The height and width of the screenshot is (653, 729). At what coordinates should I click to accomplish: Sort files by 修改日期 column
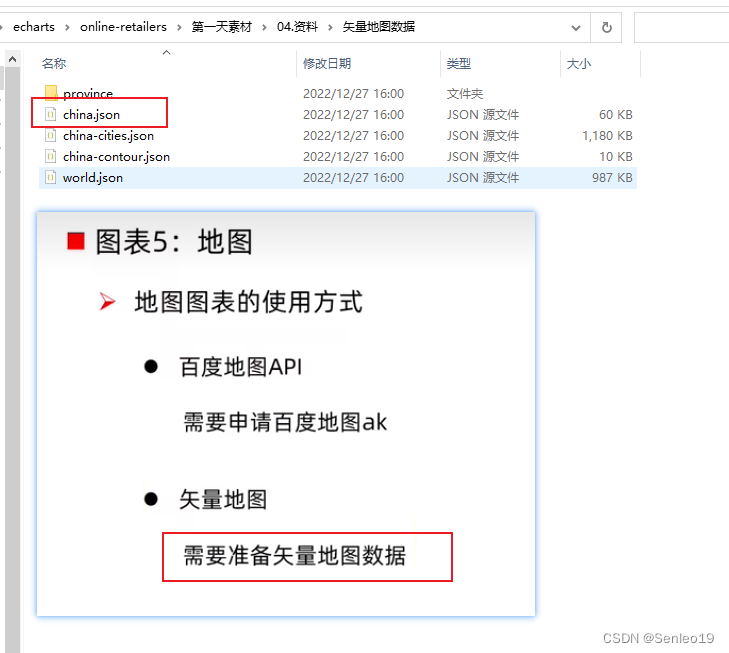[x=327, y=63]
